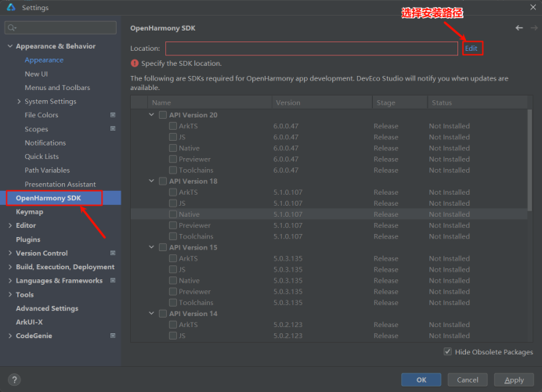Open Advanced Settings page
This screenshot has width=542, height=392.
[x=47, y=308]
